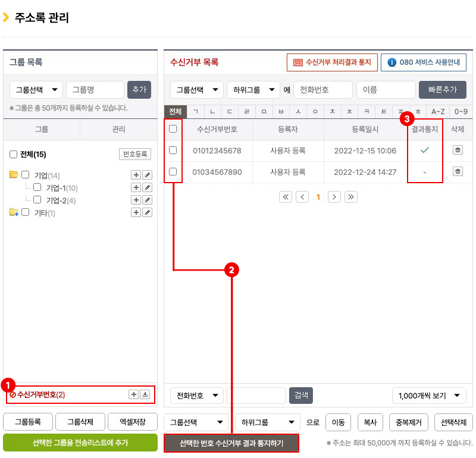
Task: Select the 기업-1 group checkbox
Action: [x=37, y=188]
